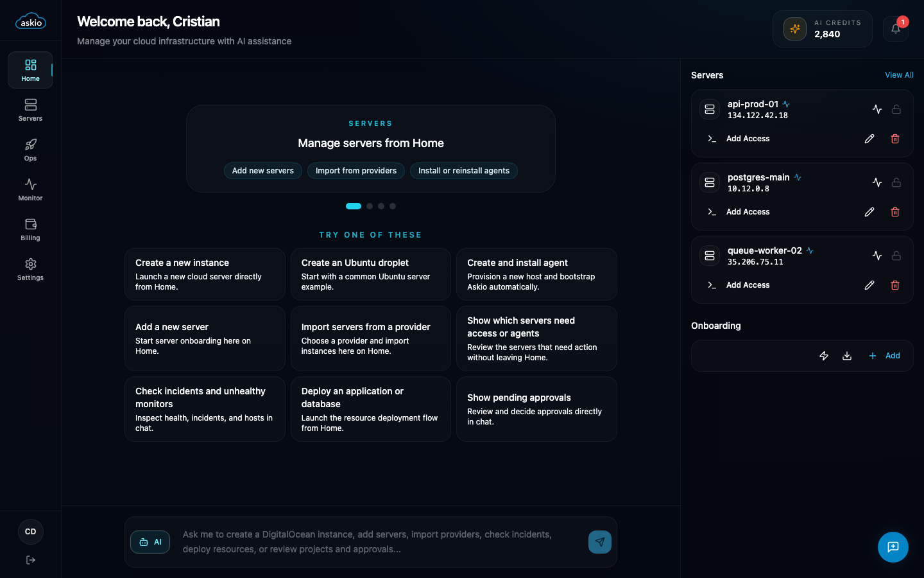Viewport: 924px width, 578px height.
Task: Open the CD user avatar
Action: (30, 532)
